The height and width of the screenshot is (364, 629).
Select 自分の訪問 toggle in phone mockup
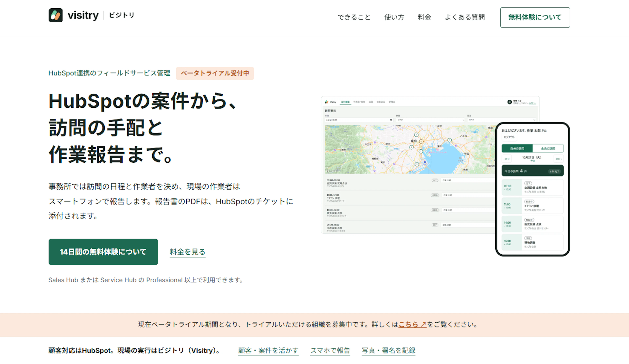point(517,148)
